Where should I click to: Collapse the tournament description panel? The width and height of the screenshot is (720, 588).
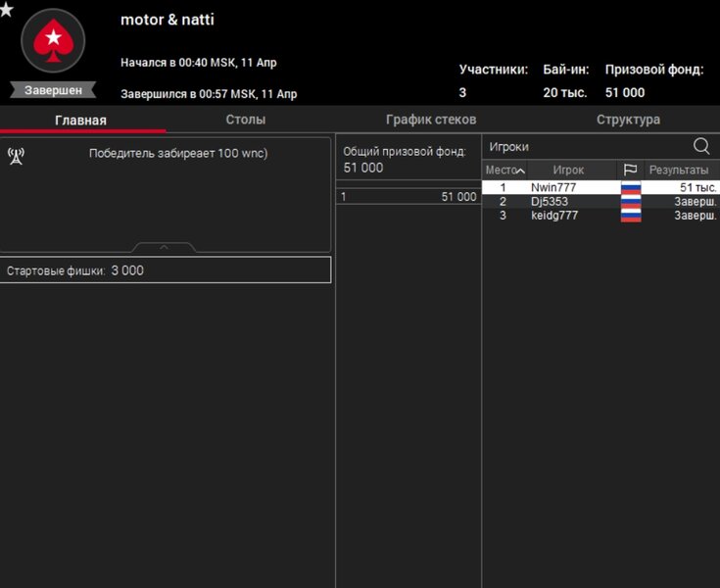165,248
